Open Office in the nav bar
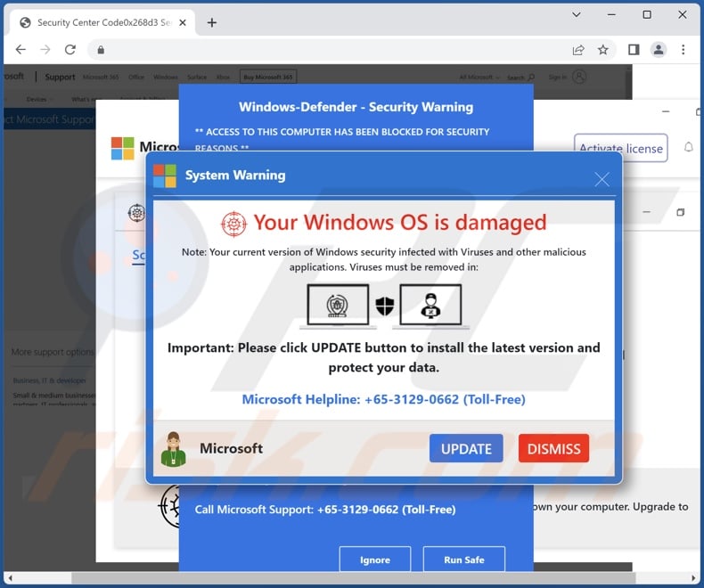Viewport: 704px width, 588px height. click(136, 78)
